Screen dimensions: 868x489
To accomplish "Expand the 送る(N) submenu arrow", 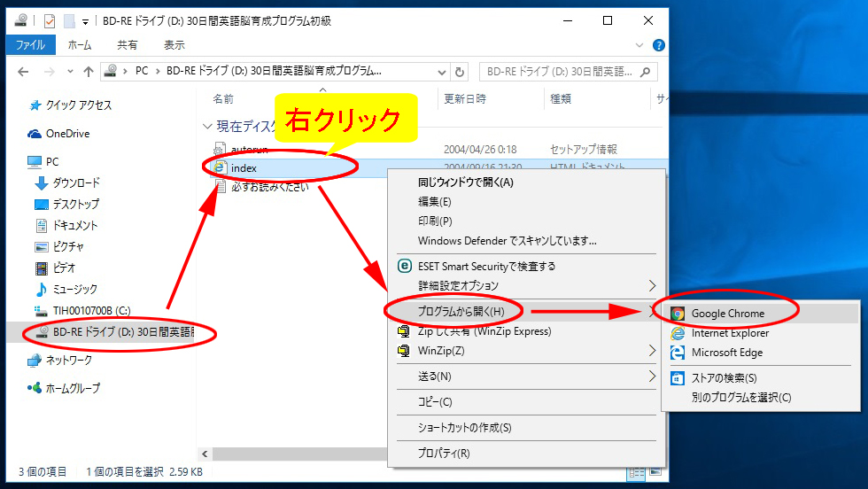I will (x=652, y=376).
